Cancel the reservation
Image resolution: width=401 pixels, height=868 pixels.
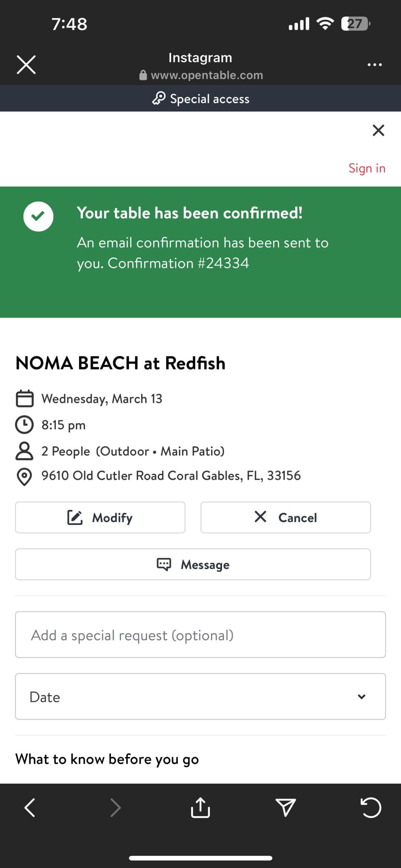coord(285,517)
